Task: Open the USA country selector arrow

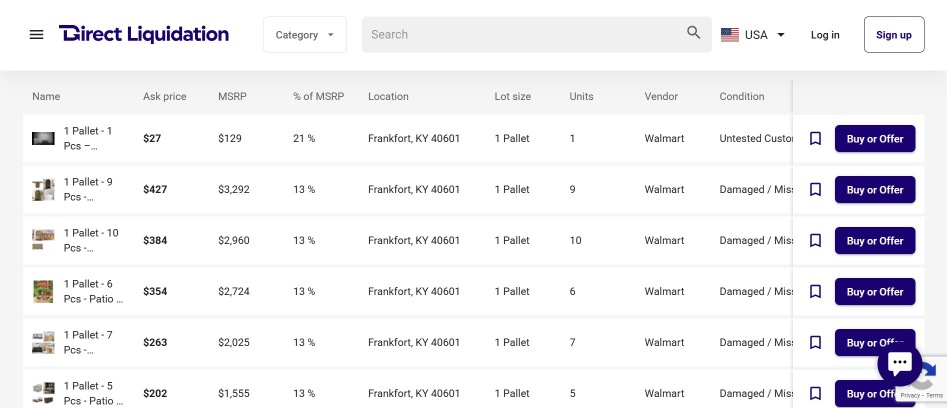Action: coord(781,35)
